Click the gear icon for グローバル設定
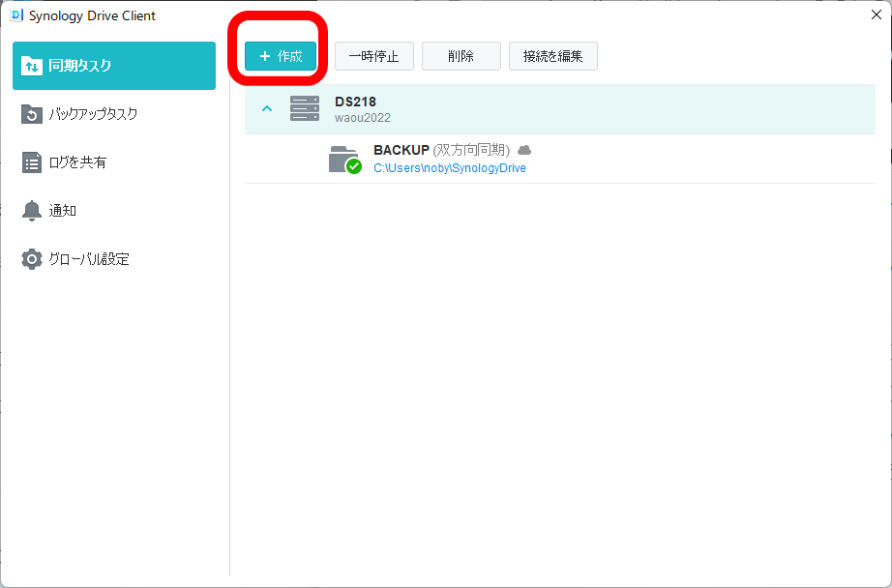This screenshot has height=588, width=892. (31, 259)
